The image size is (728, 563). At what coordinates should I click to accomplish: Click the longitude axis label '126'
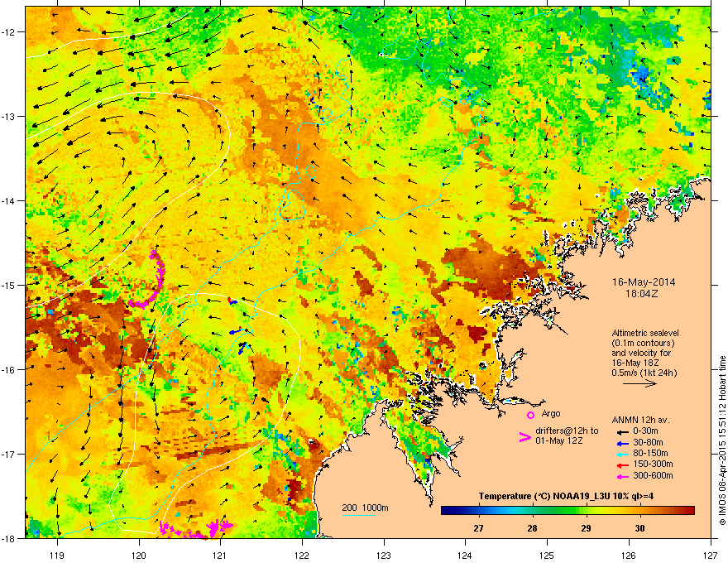(629, 555)
